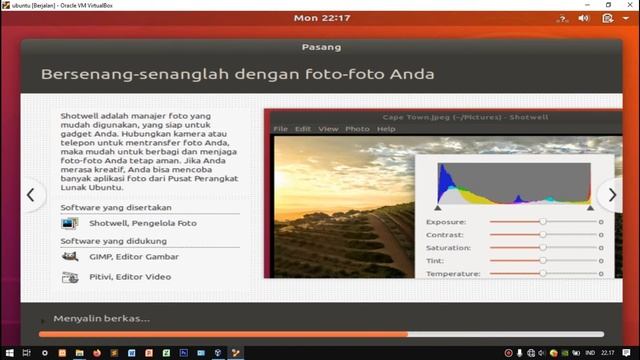Open Microsoft Word from the taskbar
The image size is (640, 360).
[x=131, y=353]
